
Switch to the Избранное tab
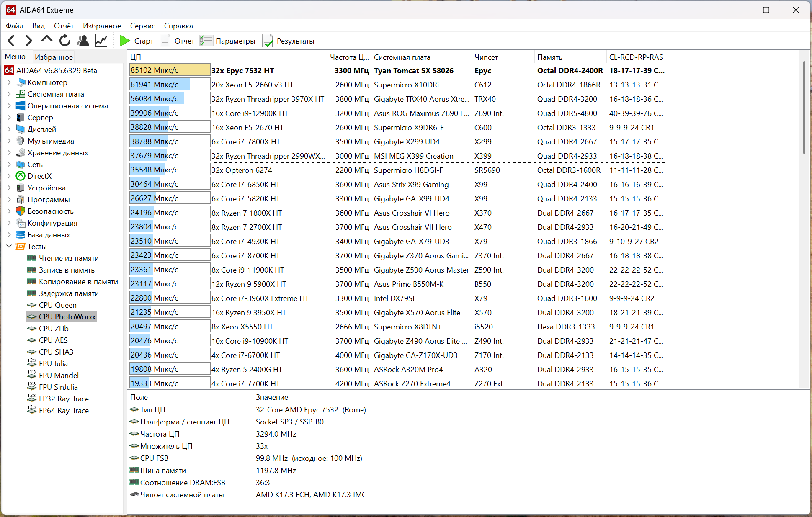tap(54, 57)
